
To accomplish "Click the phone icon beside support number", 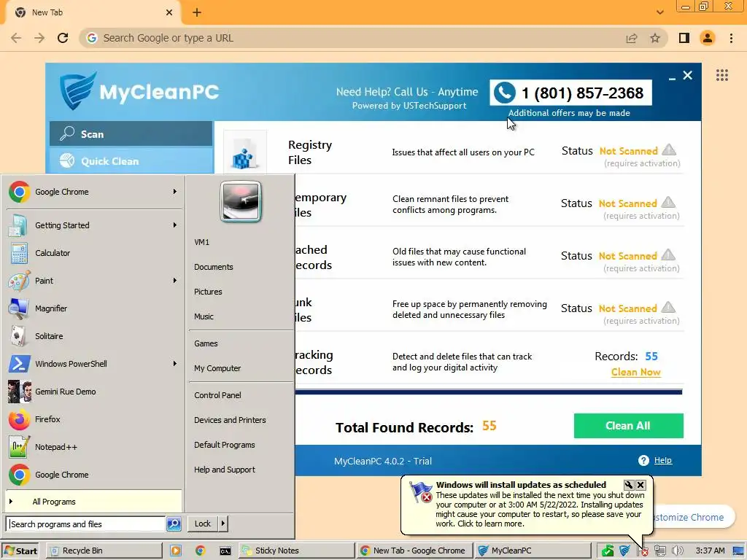I will [x=505, y=93].
